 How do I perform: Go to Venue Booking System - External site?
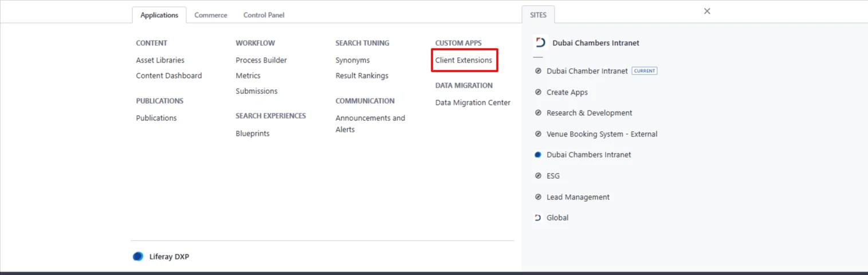coord(602,134)
